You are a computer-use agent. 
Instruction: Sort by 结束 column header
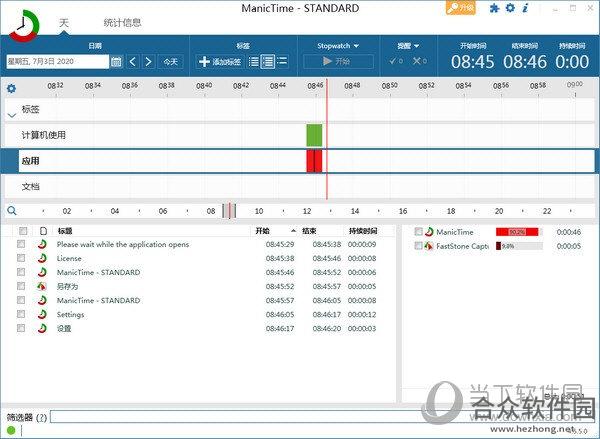(309, 231)
